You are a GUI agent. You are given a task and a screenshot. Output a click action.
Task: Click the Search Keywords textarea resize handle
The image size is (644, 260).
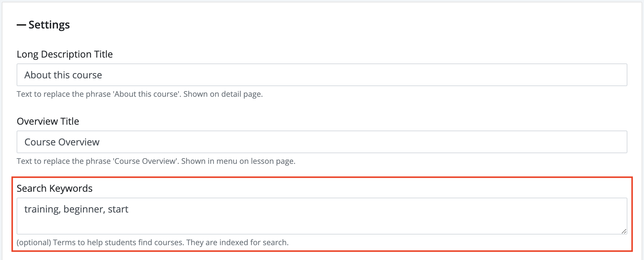(x=624, y=231)
